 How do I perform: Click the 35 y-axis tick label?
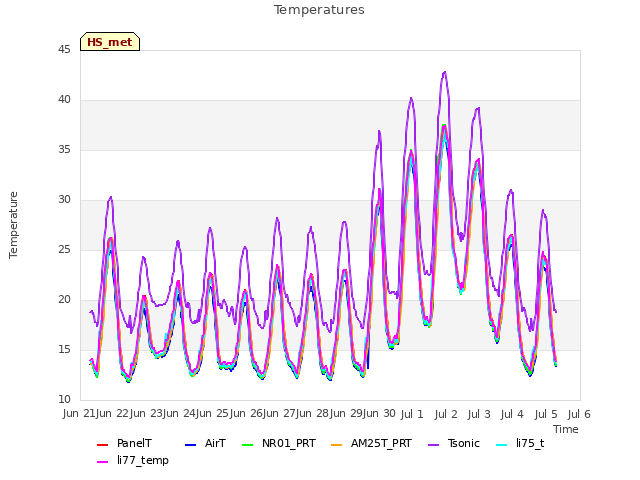click(64, 150)
